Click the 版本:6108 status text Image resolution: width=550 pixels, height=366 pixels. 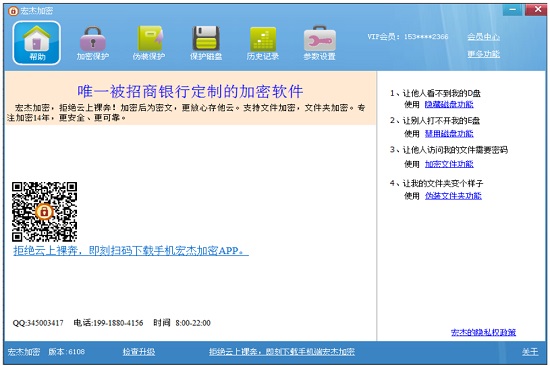[66, 352]
